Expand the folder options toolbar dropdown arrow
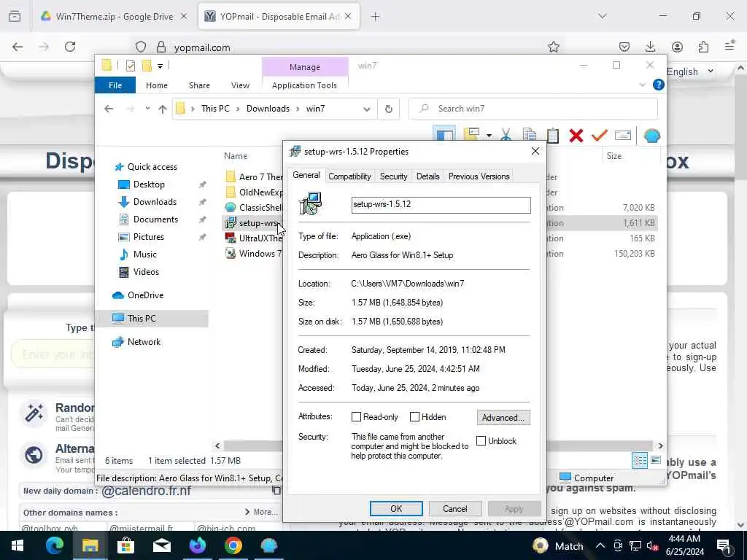The height and width of the screenshot is (560, 747). [x=489, y=136]
